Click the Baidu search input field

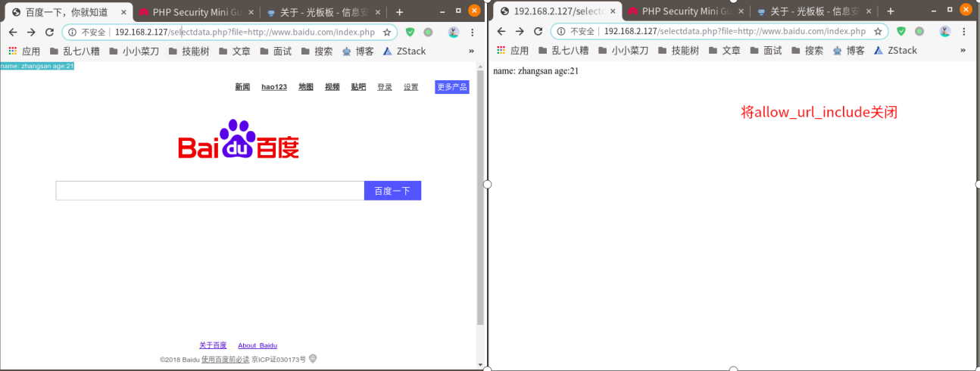tap(210, 191)
